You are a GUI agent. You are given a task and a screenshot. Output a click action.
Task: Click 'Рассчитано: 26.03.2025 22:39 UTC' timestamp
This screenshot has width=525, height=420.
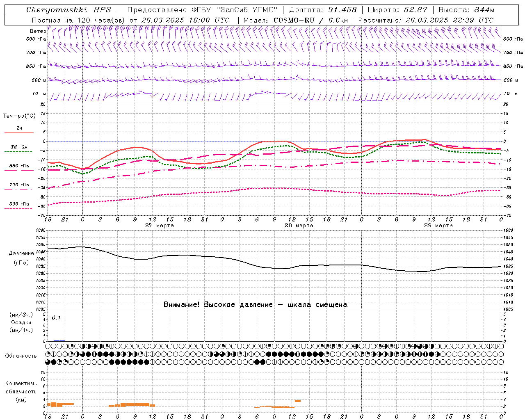(426, 20)
